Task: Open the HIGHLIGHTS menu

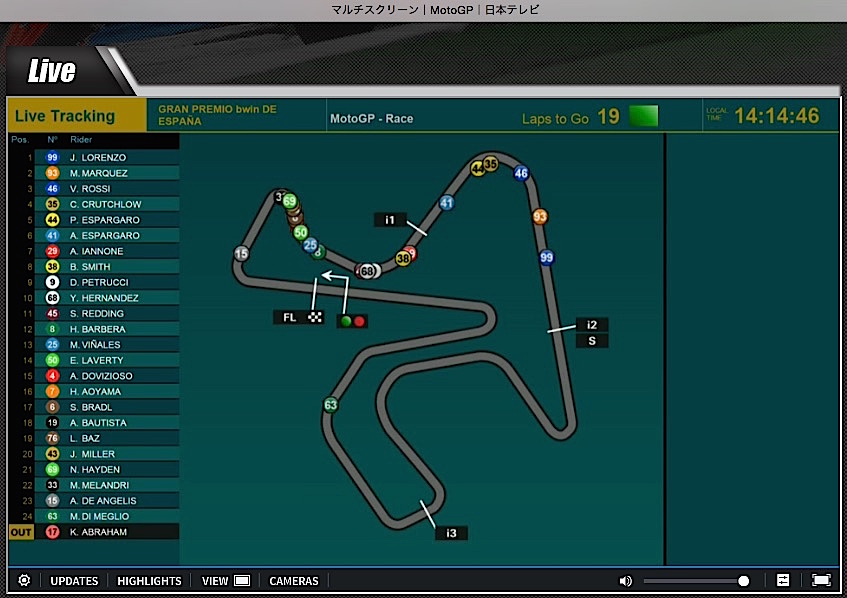Action: 149,581
